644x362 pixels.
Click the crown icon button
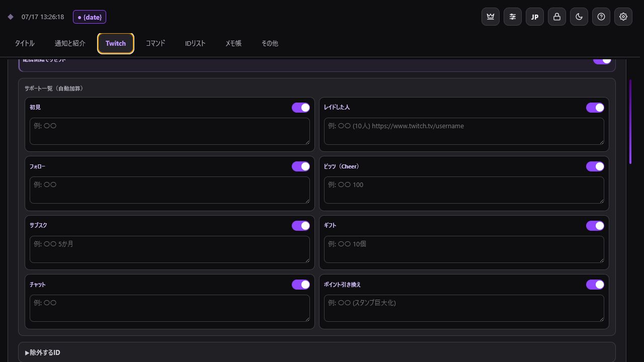[491, 17]
